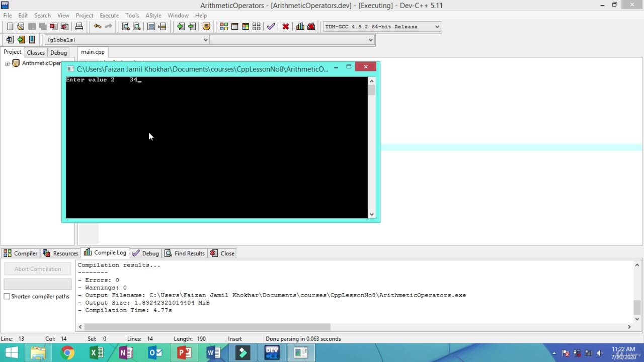
Task: Click the Print toolbar icon
Action: click(x=79, y=27)
